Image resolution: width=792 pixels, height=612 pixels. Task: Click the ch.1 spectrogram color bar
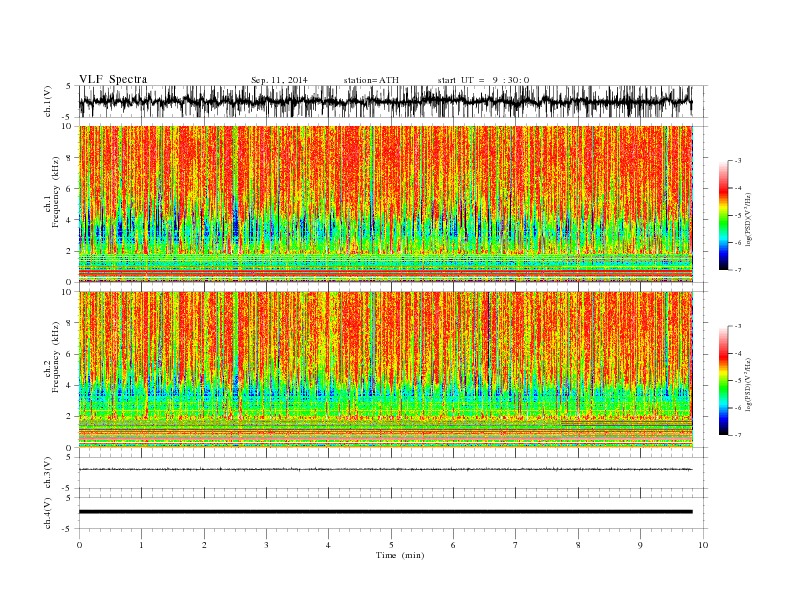pos(723,215)
